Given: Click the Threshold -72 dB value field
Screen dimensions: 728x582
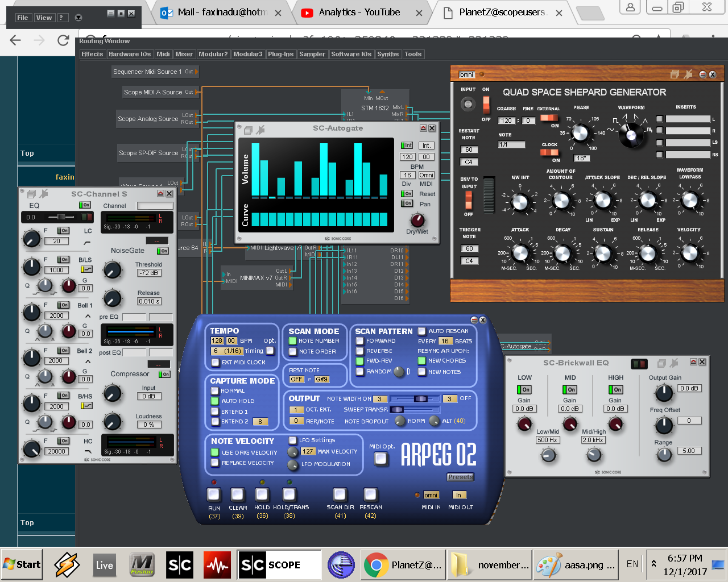Looking at the screenshot, I should (x=149, y=273).
